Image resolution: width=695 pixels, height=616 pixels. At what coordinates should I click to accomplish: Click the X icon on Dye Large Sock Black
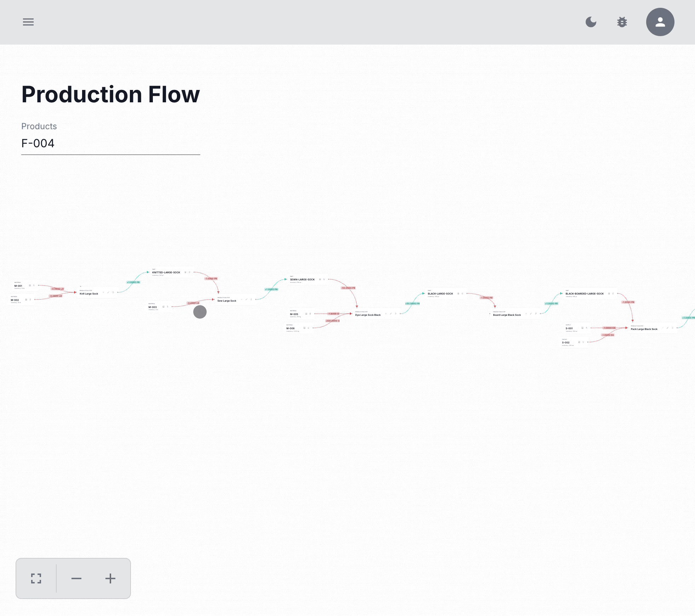pyautogui.click(x=386, y=314)
